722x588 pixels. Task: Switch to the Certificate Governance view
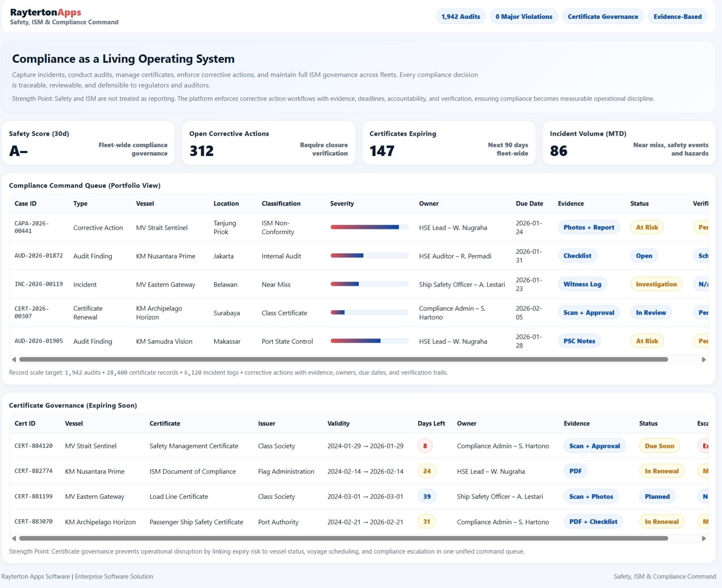click(602, 16)
